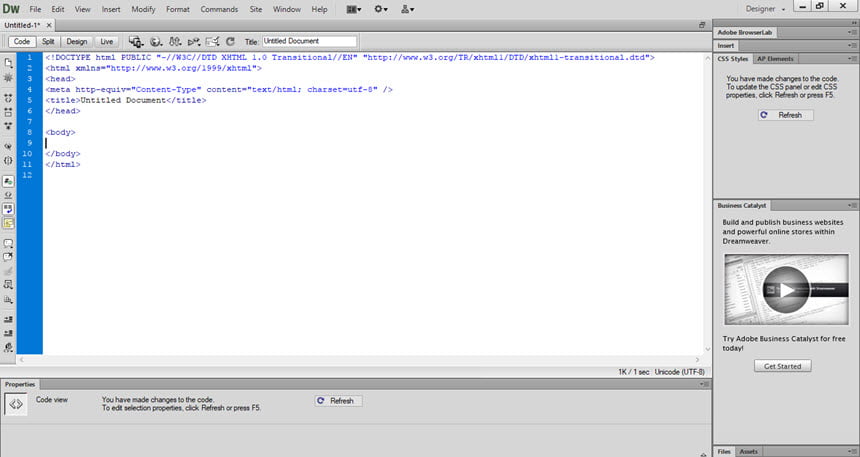The width and height of the screenshot is (860, 457).
Task: Click Move or Convert CSS icon
Action: 8,300
